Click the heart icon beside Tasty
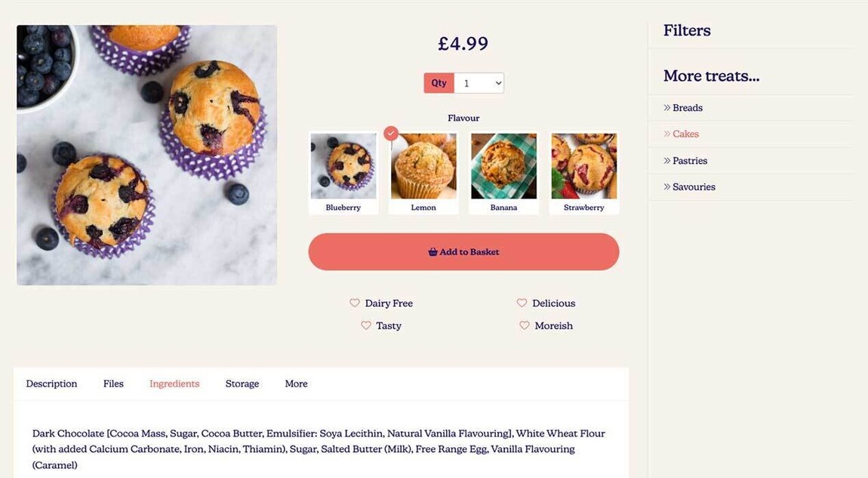Viewport: 868px width, 478px height. tap(365, 325)
